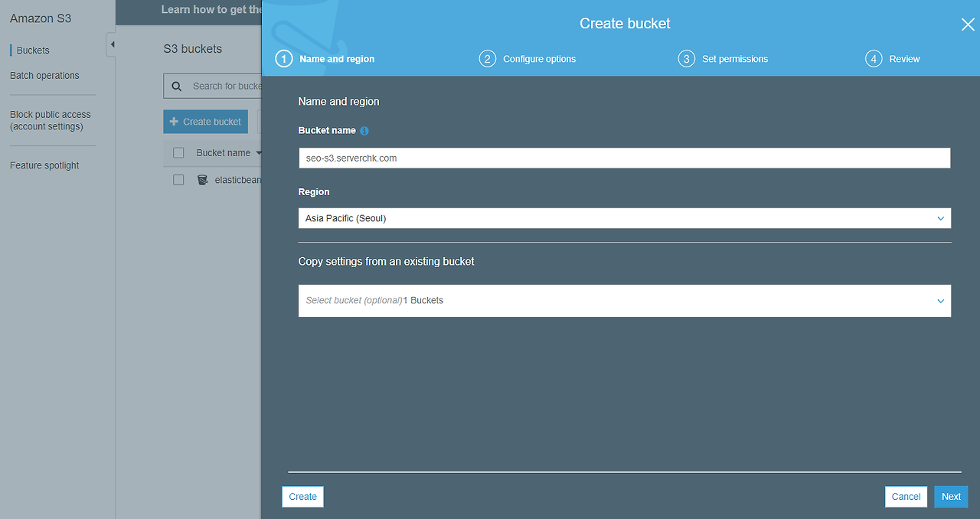
Task: Open Feature spotlight in the sidebar
Action: click(44, 165)
